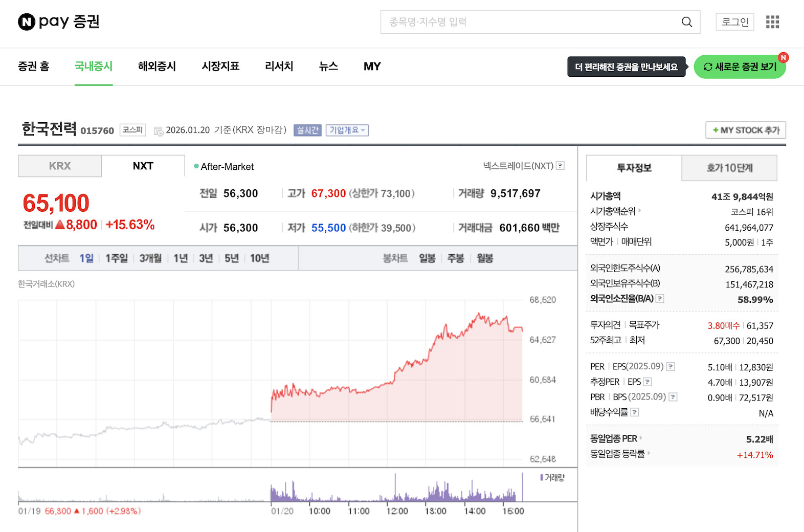The height and width of the screenshot is (532, 804).
Task: Show 일봉 candlestick chart
Action: (x=427, y=258)
